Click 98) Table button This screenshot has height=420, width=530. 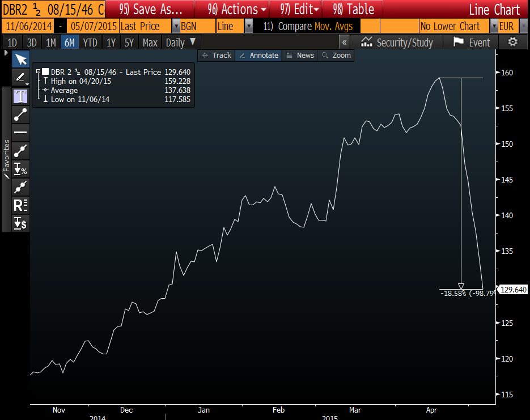(x=353, y=9)
